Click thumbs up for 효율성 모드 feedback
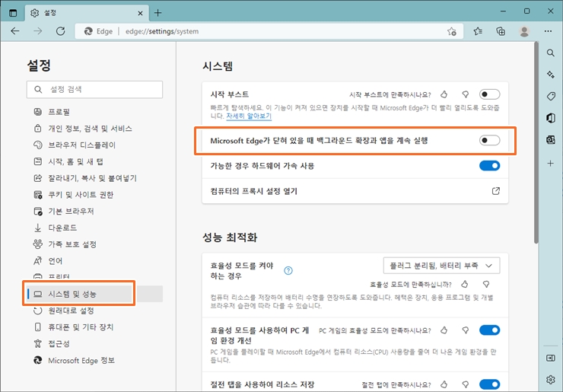 tap(465, 285)
